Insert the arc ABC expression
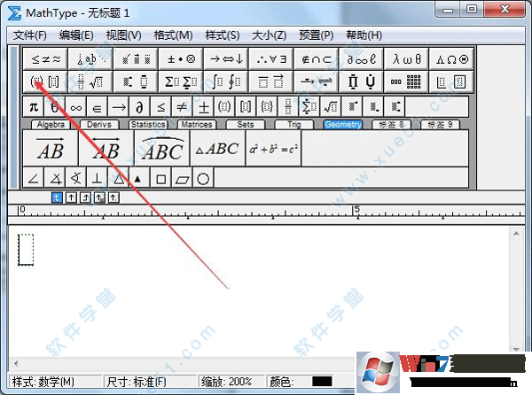This screenshot has width=532, height=395. [x=162, y=148]
